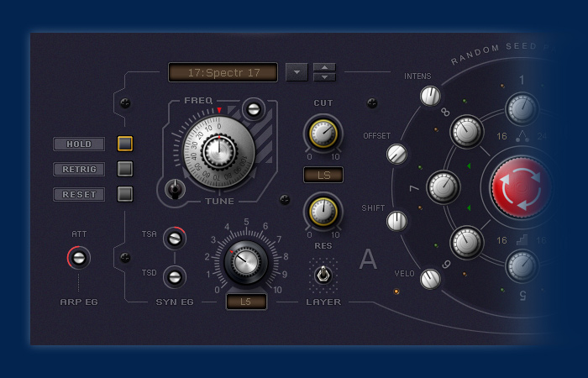Toggle the HOLD indicator checkbox
This screenshot has height=378, width=588.
tap(125, 144)
